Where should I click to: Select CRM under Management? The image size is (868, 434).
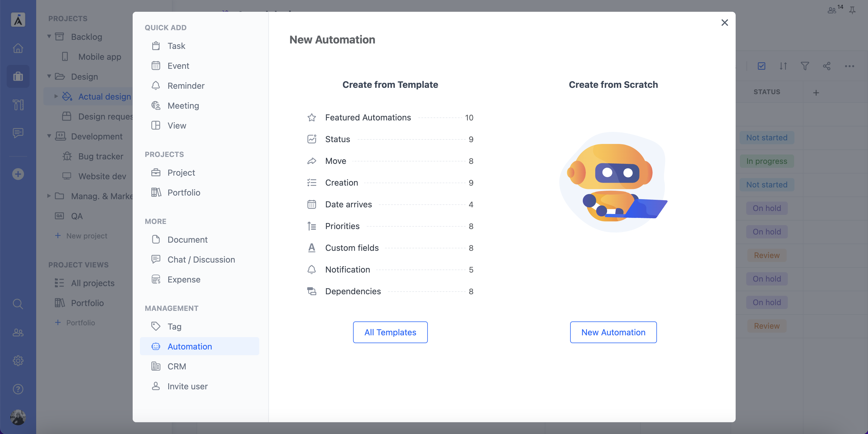click(x=200, y=366)
